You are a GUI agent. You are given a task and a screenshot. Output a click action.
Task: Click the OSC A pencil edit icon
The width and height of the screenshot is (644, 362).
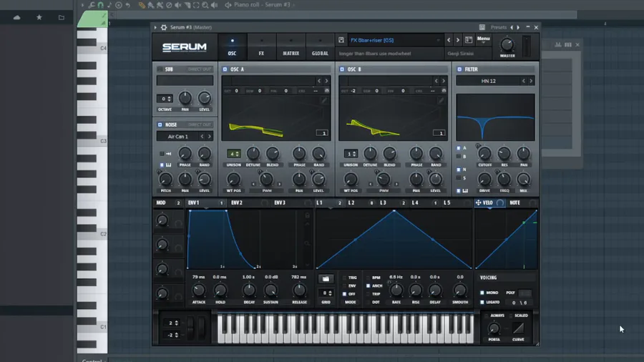(x=323, y=100)
